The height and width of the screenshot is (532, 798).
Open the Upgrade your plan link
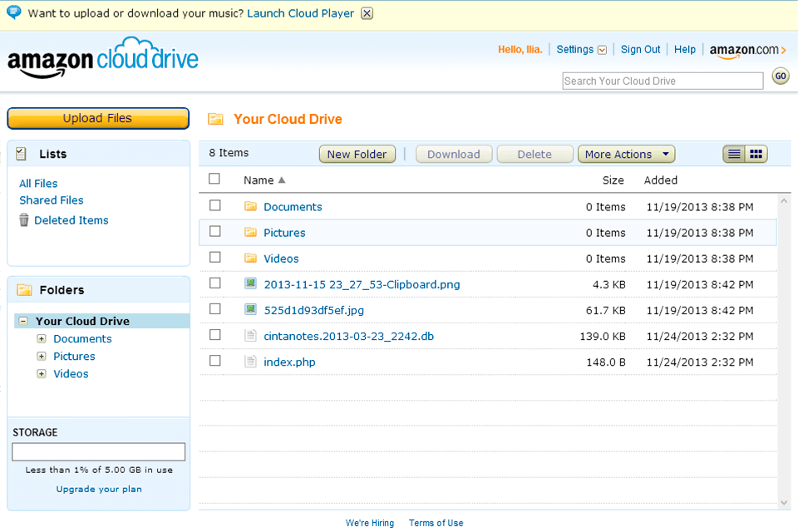pyautogui.click(x=98, y=489)
